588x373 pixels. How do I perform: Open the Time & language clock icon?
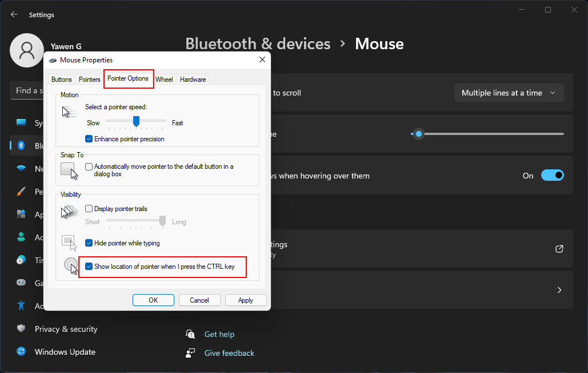[21, 260]
